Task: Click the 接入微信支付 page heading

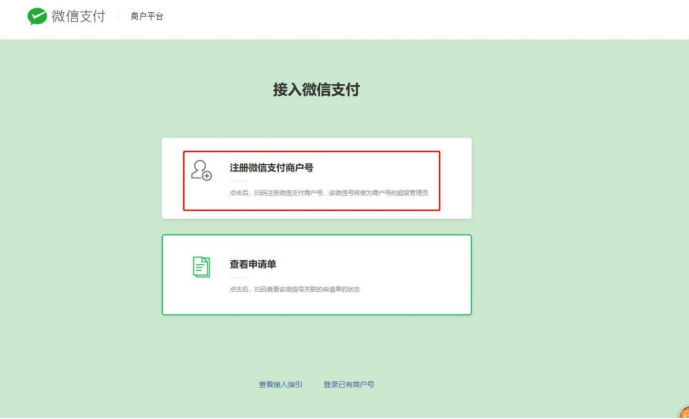Action: [316, 89]
